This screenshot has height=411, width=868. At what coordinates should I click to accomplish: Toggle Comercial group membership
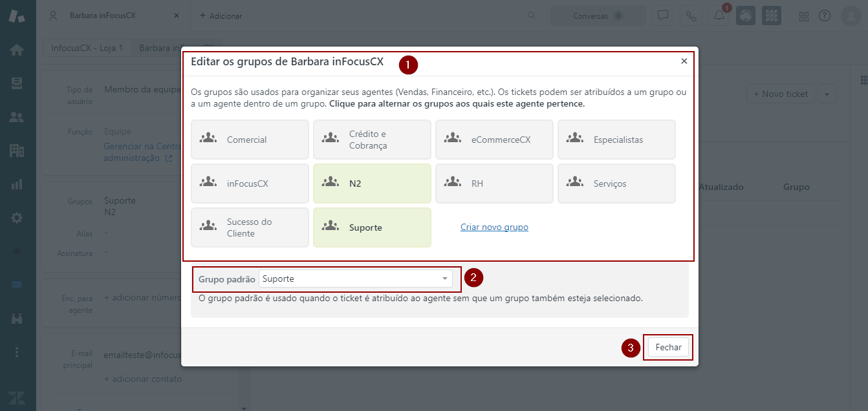[250, 140]
